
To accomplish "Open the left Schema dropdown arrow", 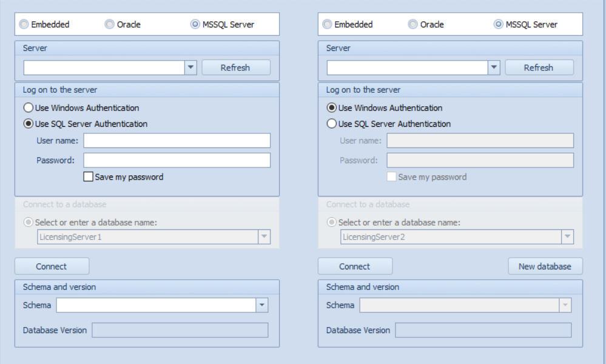I will (262, 305).
